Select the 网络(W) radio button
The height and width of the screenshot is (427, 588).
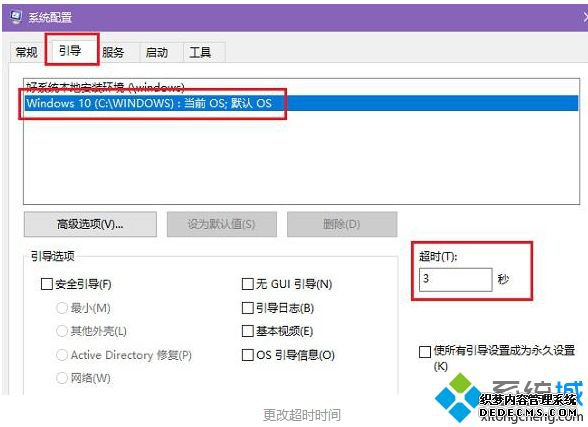[x=62, y=378]
